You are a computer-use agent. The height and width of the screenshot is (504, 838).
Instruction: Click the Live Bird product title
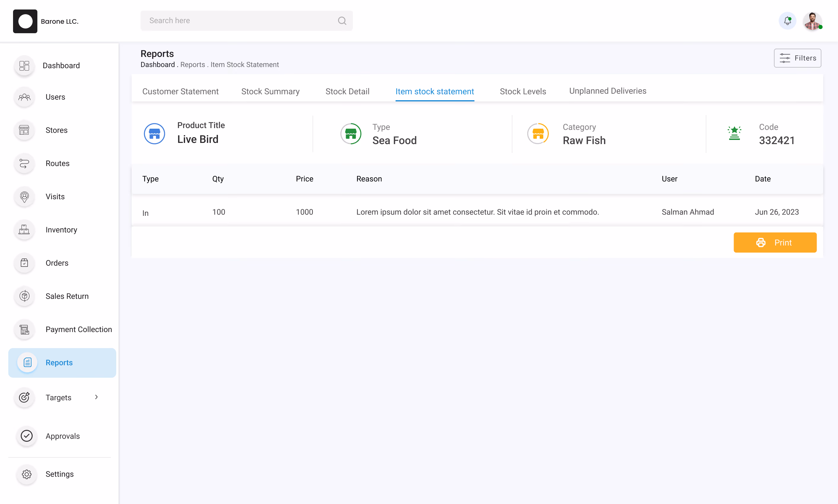pos(198,139)
